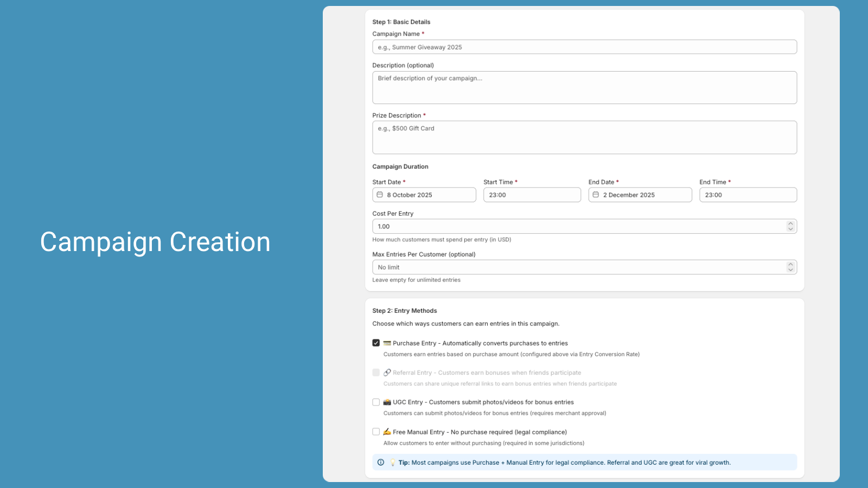The image size is (868, 488).
Task: Click the lightbulb icon in the Tip banner
Action: click(x=393, y=463)
